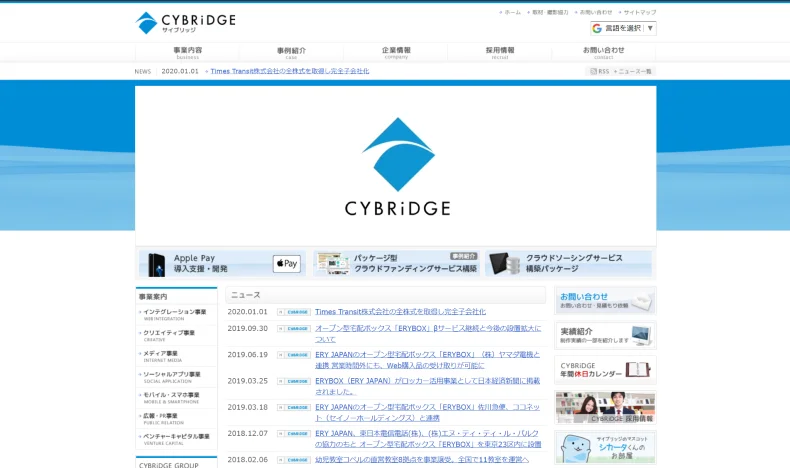Click the Apple Pay logo badge
The image size is (790, 468).
coord(287,263)
